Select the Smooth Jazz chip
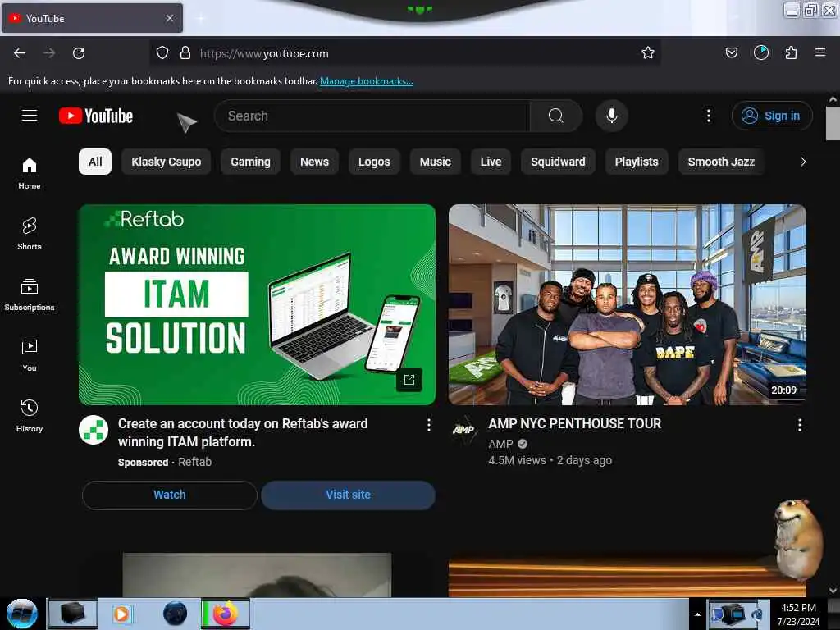 click(x=721, y=162)
